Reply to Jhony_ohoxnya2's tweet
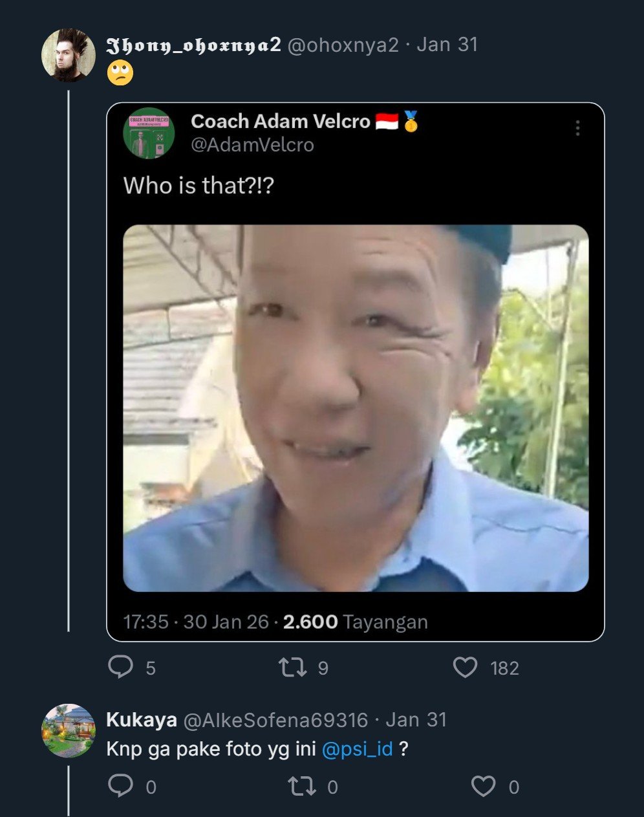Viewport: 644px width, 817px height. click(120, 667)
